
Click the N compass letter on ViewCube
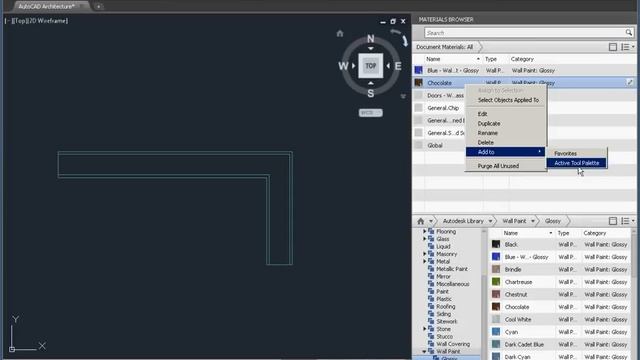coord(370,38)
